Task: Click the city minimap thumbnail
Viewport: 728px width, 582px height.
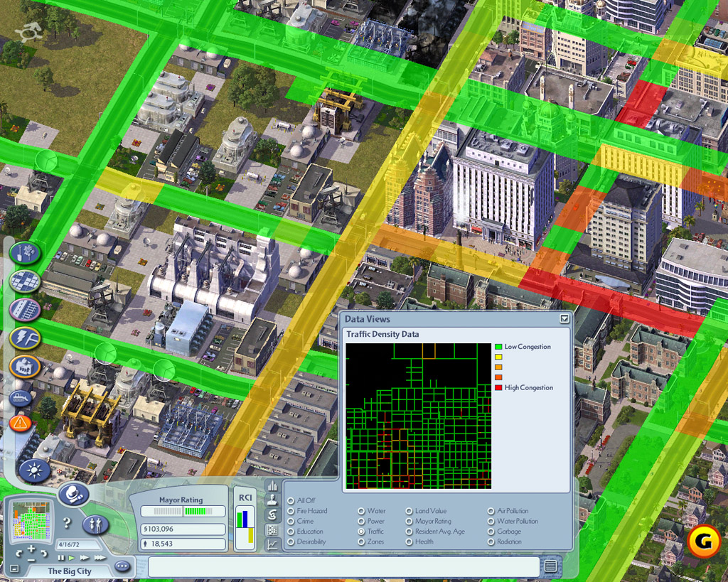Action: 31,521
